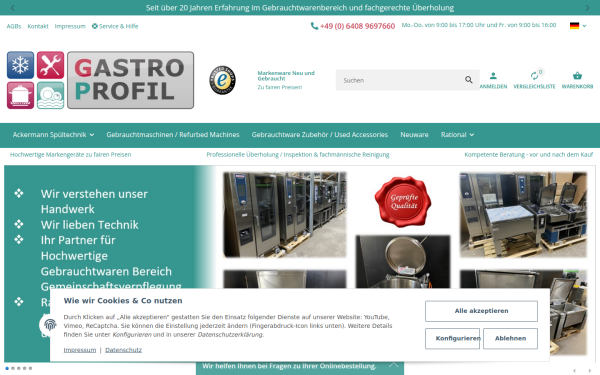Open the combi steamer warehouse photo

click(285, 214)
